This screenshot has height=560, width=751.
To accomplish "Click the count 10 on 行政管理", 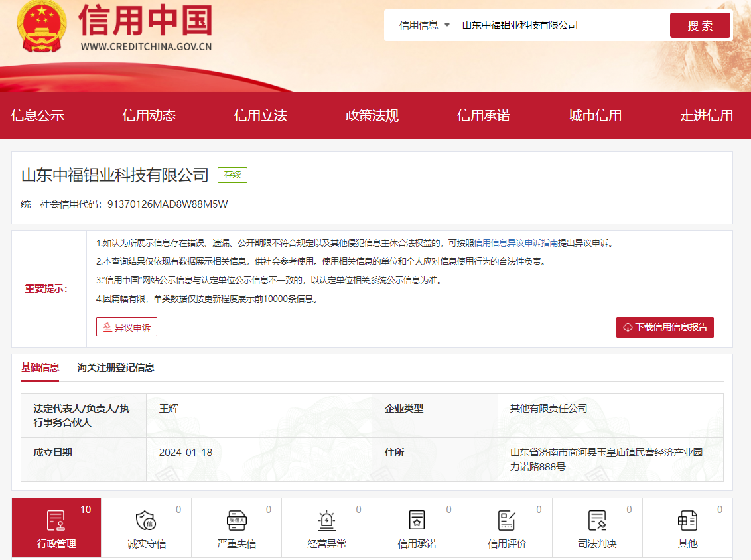I will 86,509.
